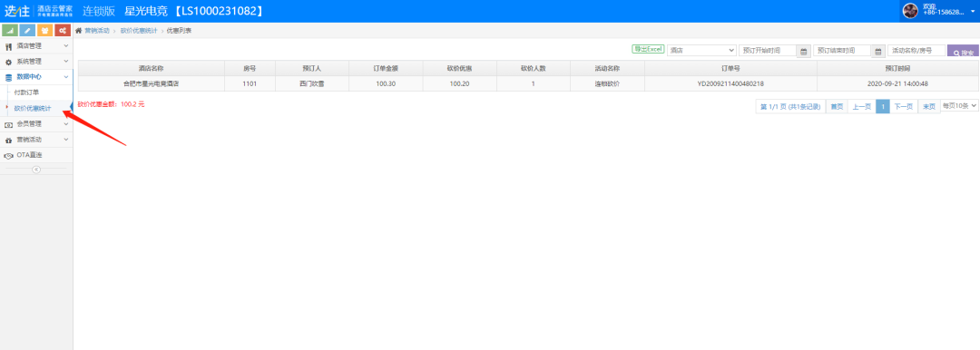This screenshot has width=980, height=350.
Task: Open the 会员管理 menu
Action: pyautogui.click(x=36, y=123)
